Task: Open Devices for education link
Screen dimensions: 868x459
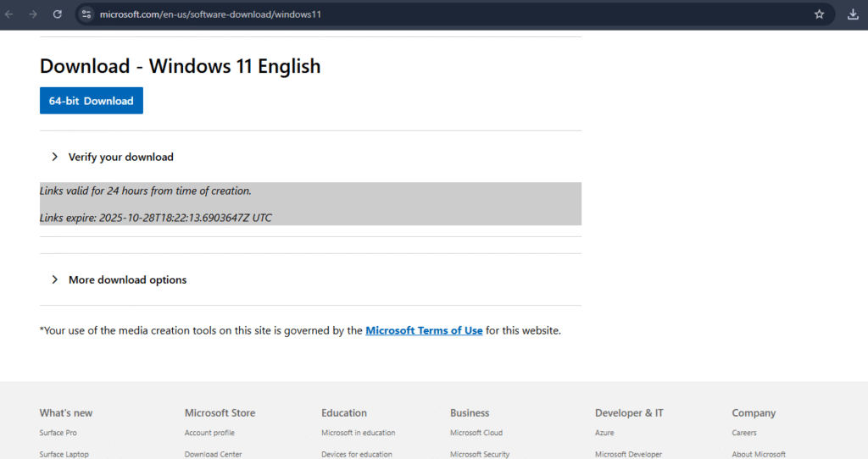Action: (357, 454)
